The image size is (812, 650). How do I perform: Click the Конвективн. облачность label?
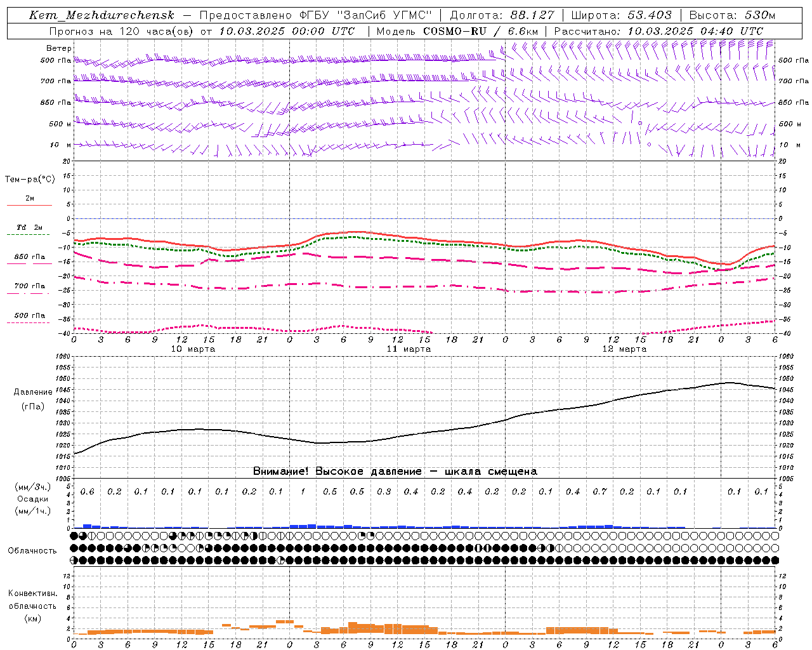point(32,600)
